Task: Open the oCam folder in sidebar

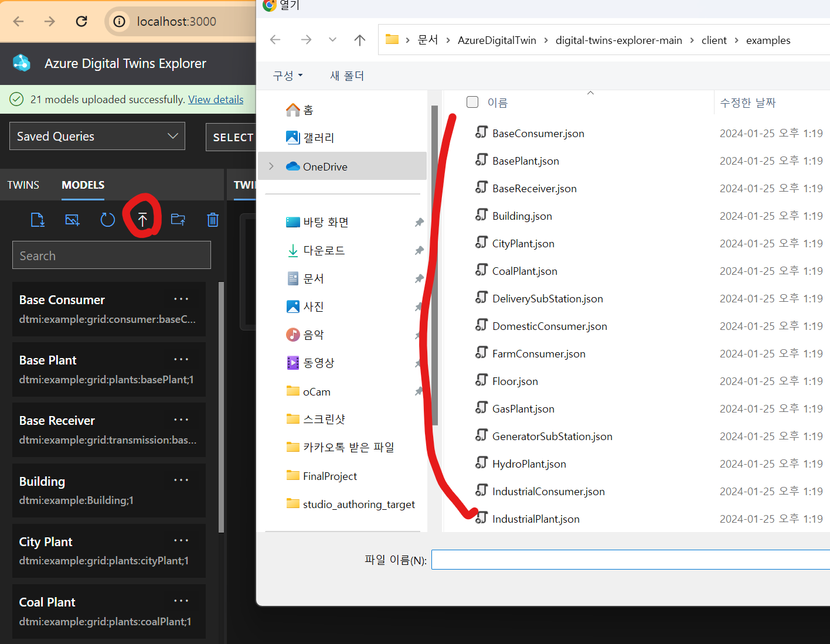Action: pos(308,391)
